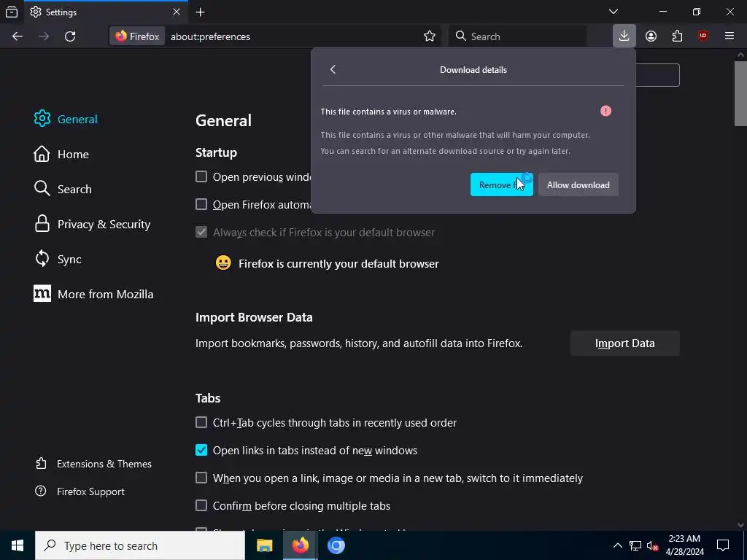This screenshot has width=747, height=560.
Task: Click the muted volume tray icon
Action: pyautogui.click(x=652, y=545)
